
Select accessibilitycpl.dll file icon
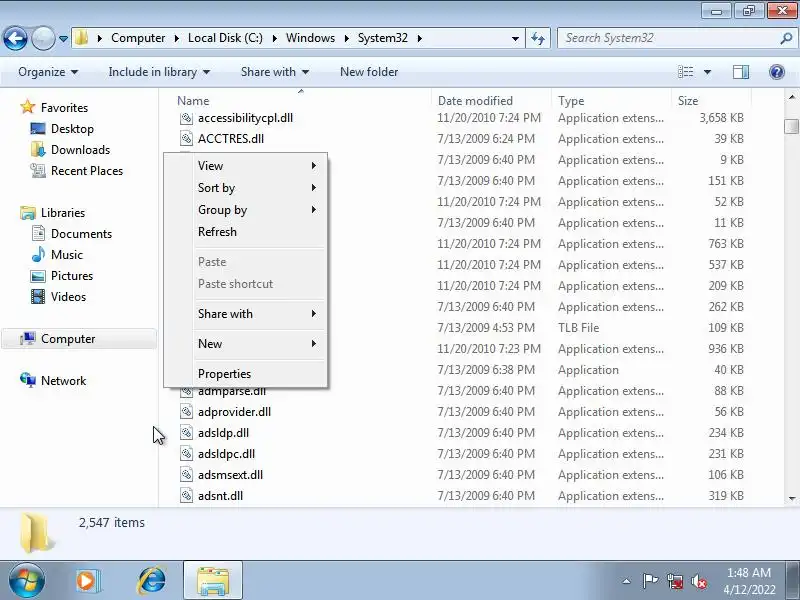coord(187,118)
